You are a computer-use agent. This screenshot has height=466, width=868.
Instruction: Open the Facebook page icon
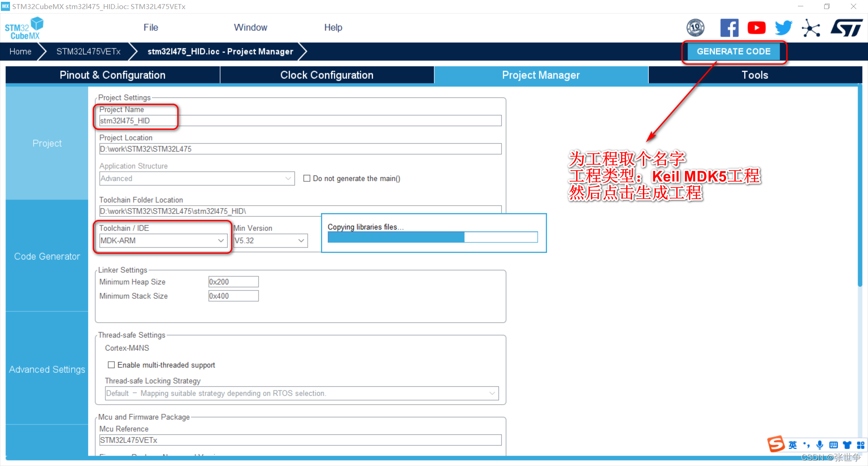click(x=729, y=28)
